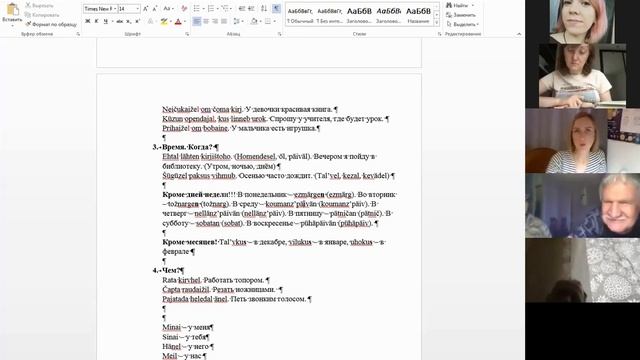Click the line 'Hänel – у него'

pos(187,347)
